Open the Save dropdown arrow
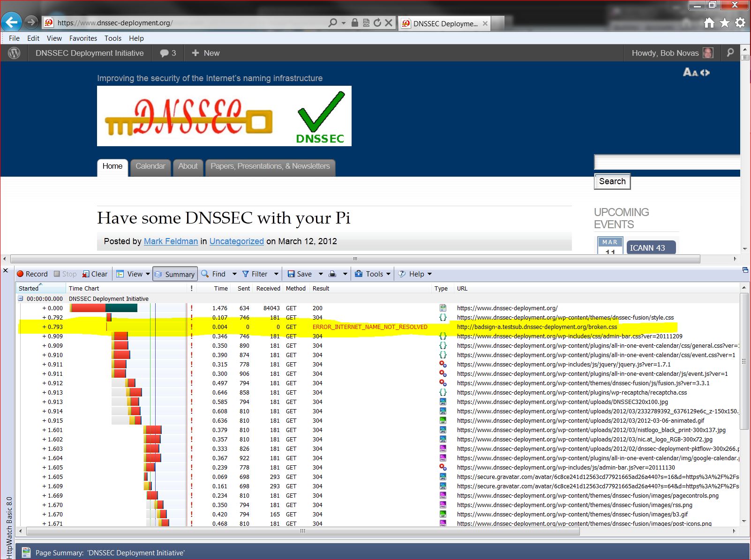751x560 pixels. (321, 274)
